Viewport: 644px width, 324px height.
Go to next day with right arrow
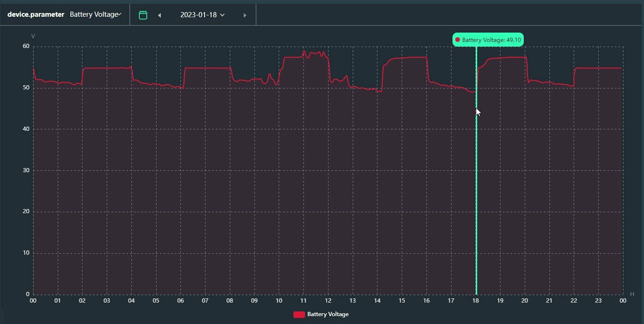coord(245,15)
